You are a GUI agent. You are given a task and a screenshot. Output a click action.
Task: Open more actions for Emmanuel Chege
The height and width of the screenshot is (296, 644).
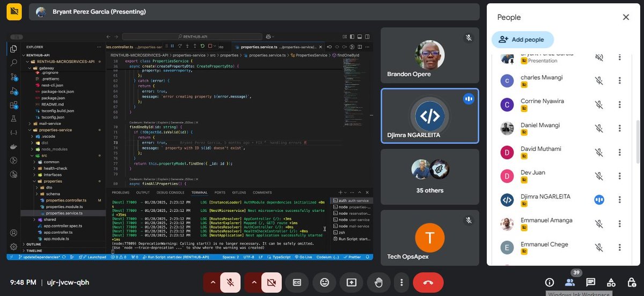click(x=619, y=247)
